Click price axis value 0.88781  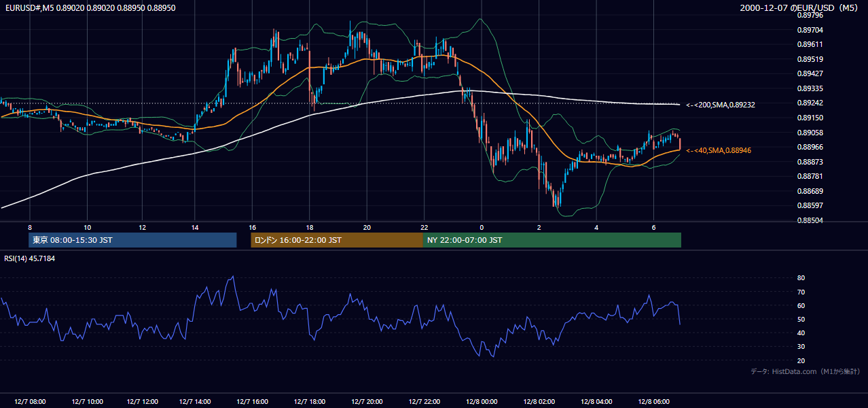810,176
